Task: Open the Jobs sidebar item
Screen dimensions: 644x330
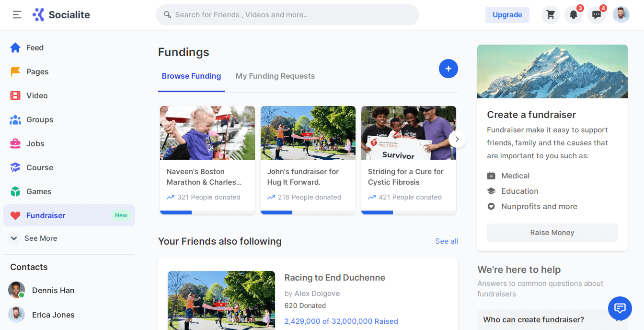Action: tap(35, 144)
